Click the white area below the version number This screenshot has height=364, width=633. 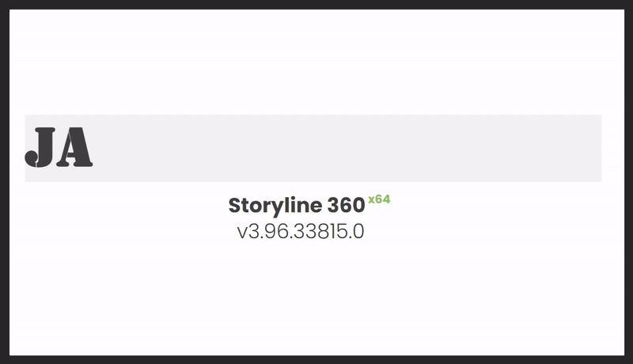pyautogui.click(x=316, y=301)
